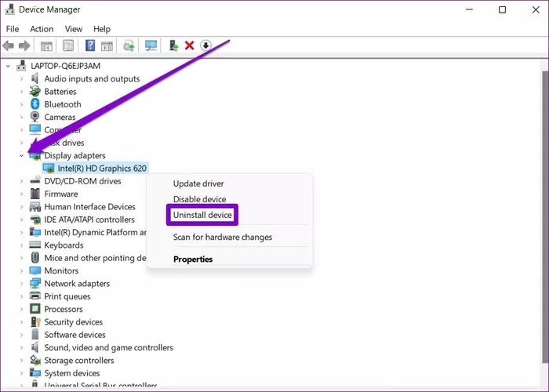Image resolution: width=549 pixels, height=392 pixels.
Task: Click the vertical scrollbar thumb
Action: point(545,217)
